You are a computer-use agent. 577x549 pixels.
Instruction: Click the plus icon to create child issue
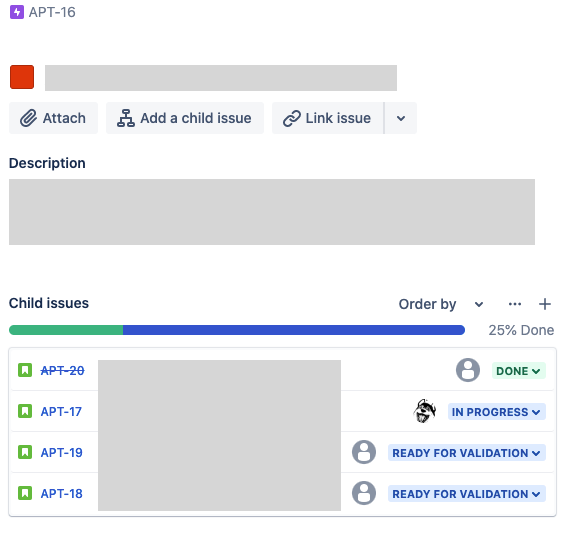click(x=545, y=304)
